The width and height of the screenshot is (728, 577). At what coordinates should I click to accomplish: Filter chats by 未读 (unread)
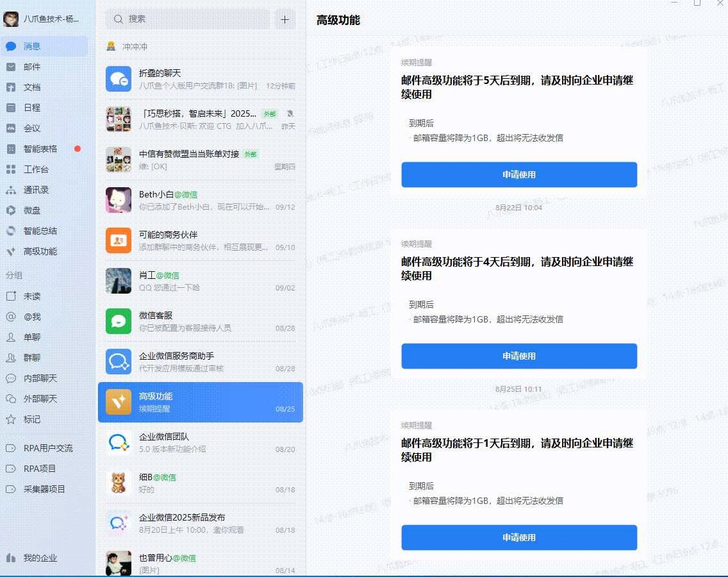pyautogui.click(x=44, y=296)
